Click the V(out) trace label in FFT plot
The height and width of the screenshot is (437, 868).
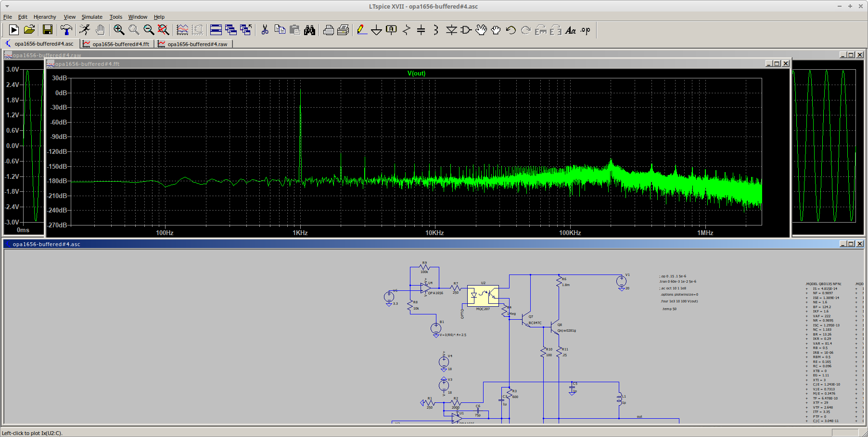click(416, 73)
